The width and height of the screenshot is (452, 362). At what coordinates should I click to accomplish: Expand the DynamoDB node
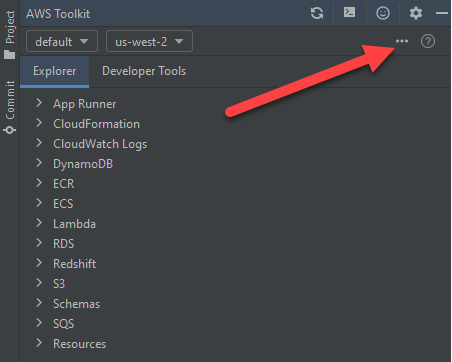tap(39, 163)
